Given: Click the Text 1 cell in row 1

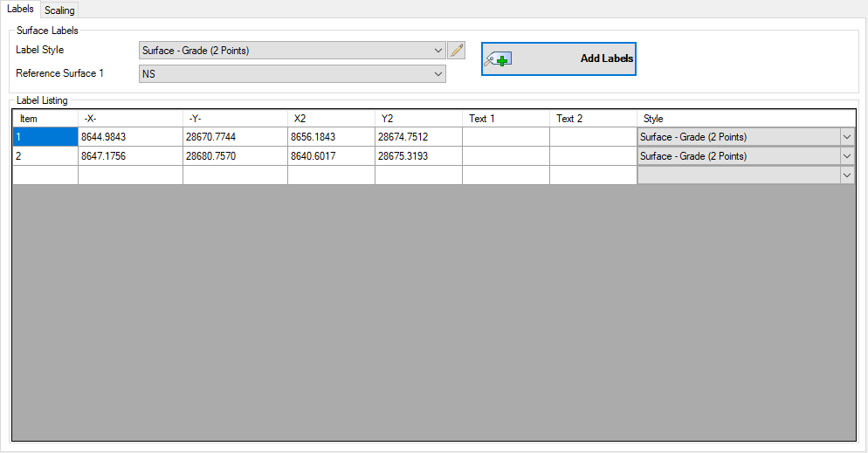Looking at the screenshot, I should click(506, 137).
